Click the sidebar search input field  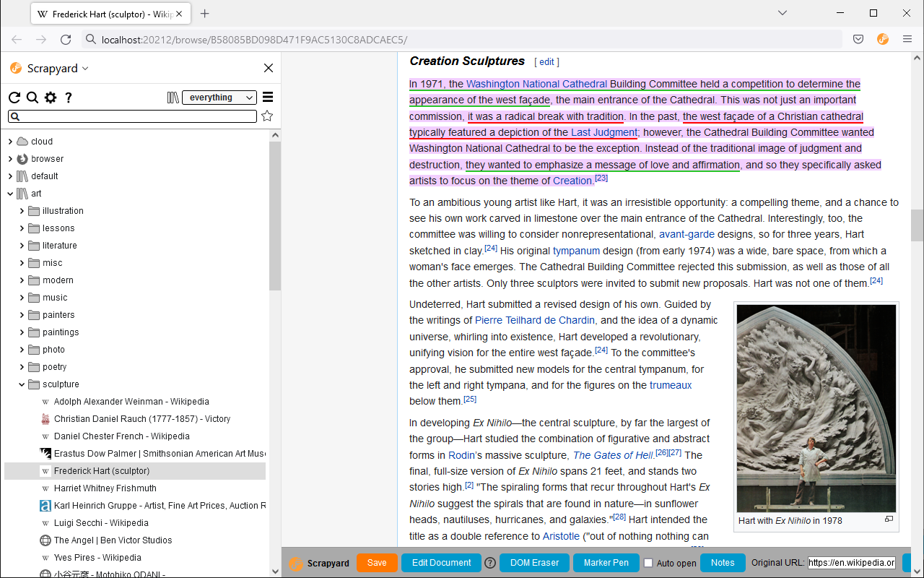pyautogui.click(x=133, y=116)
